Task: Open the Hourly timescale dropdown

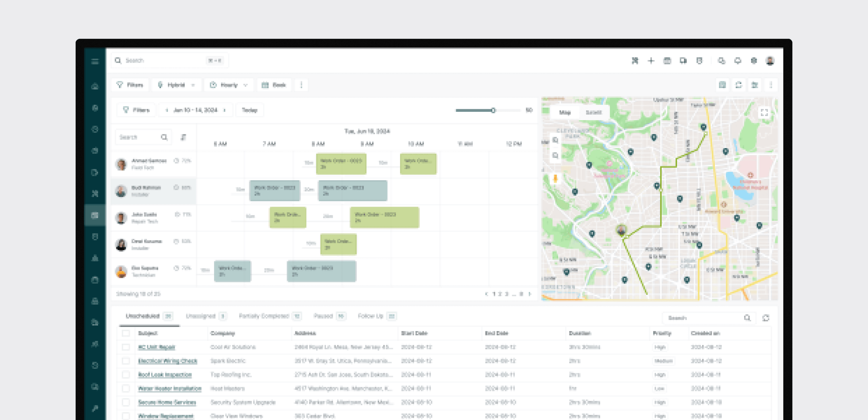Action: tap(229, 85)
